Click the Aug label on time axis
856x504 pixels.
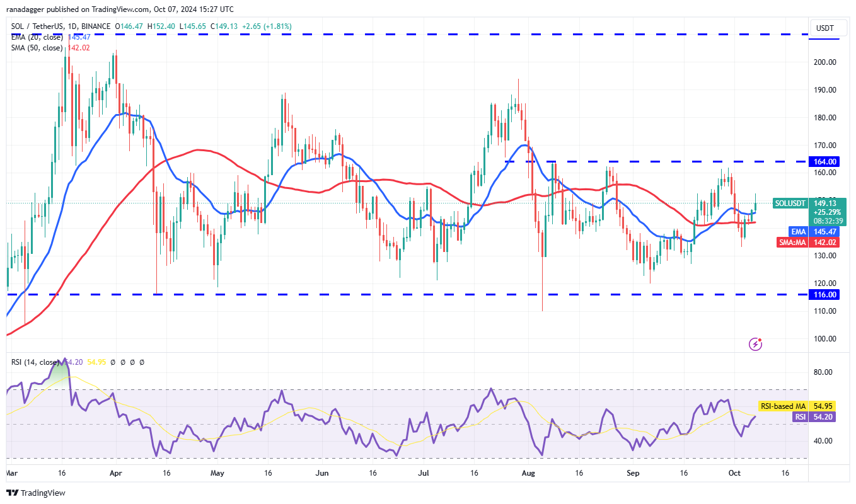coord(529,472)
